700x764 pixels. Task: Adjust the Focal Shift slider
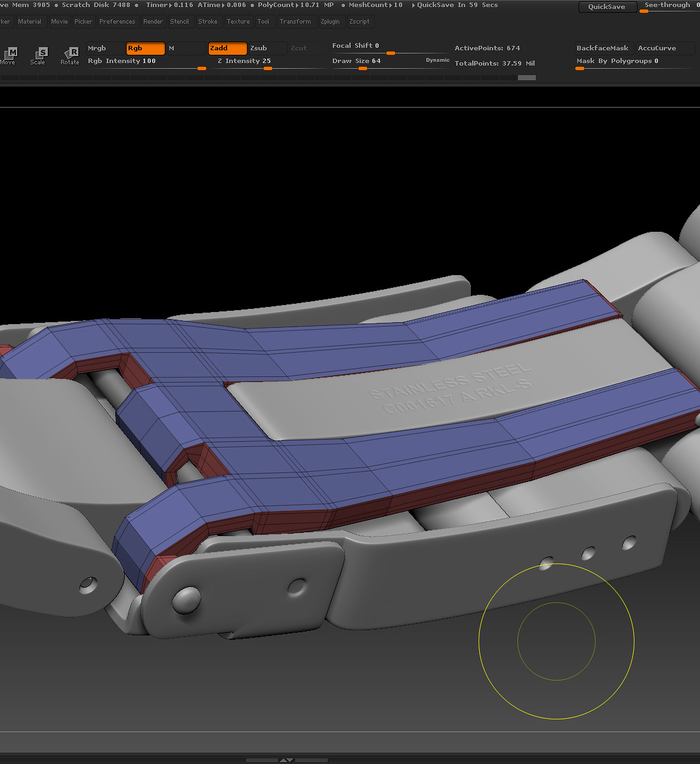[390, 48]
